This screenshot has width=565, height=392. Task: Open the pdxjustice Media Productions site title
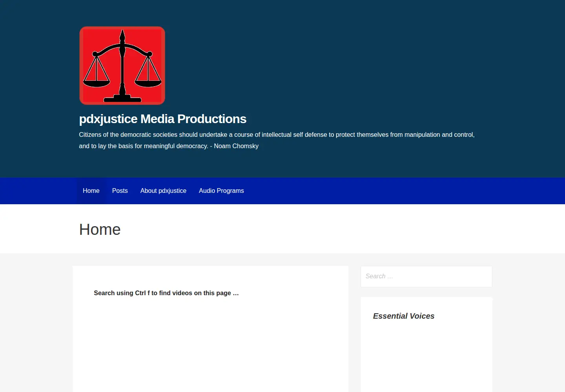tap(163, 119)
